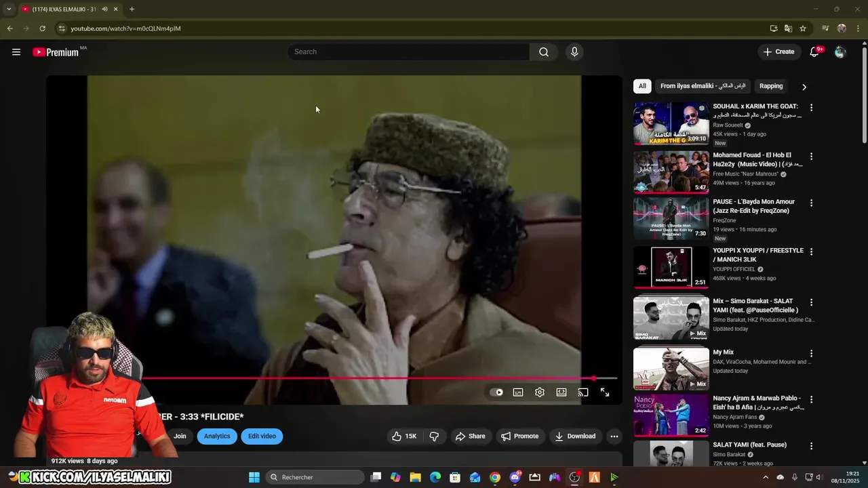
Task: Open Nancy Ajram & Marwan Pablo title
Action: coord(757,403)
